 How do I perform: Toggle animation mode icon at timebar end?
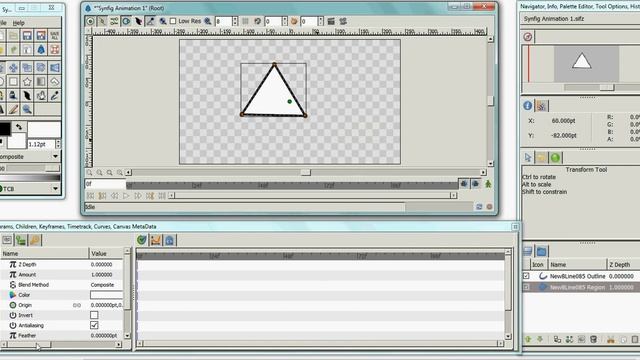tap(488, 184)
